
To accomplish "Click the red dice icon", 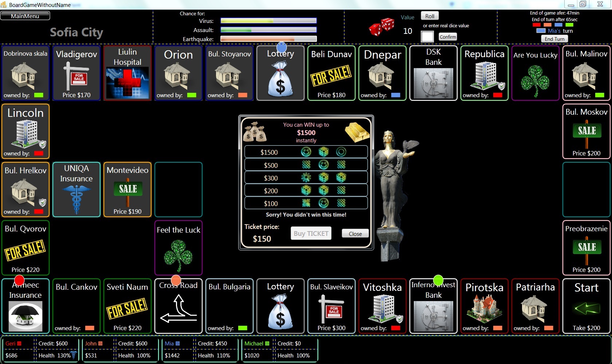I will 382,27.
